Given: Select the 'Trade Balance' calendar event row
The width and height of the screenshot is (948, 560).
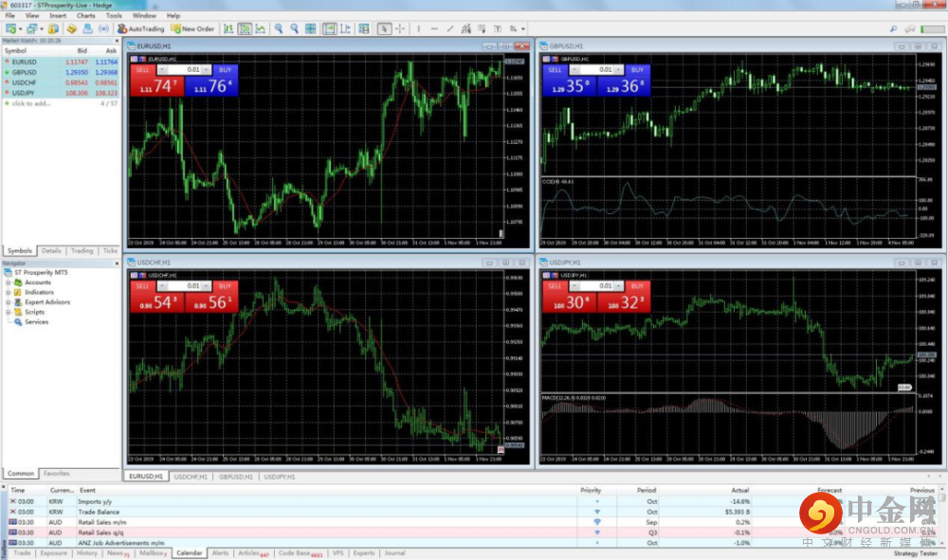Looking at the screenshot, I should point(471,512).
